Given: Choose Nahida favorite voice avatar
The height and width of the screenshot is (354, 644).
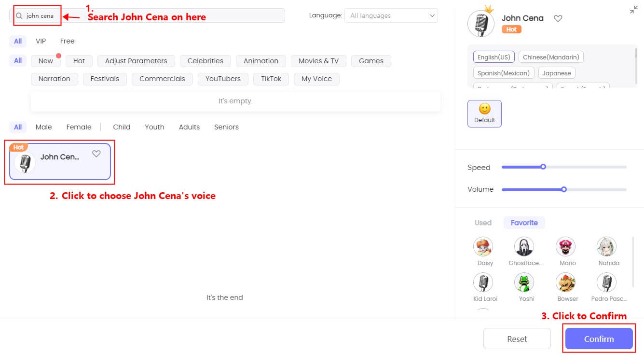Looking at the screenshot, I should 606,247.
